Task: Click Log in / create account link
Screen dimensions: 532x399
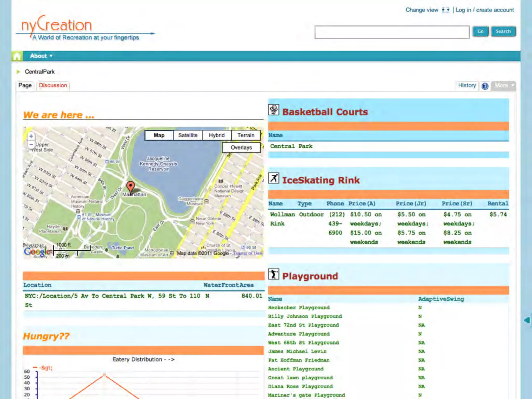Action: click(484, 10)
